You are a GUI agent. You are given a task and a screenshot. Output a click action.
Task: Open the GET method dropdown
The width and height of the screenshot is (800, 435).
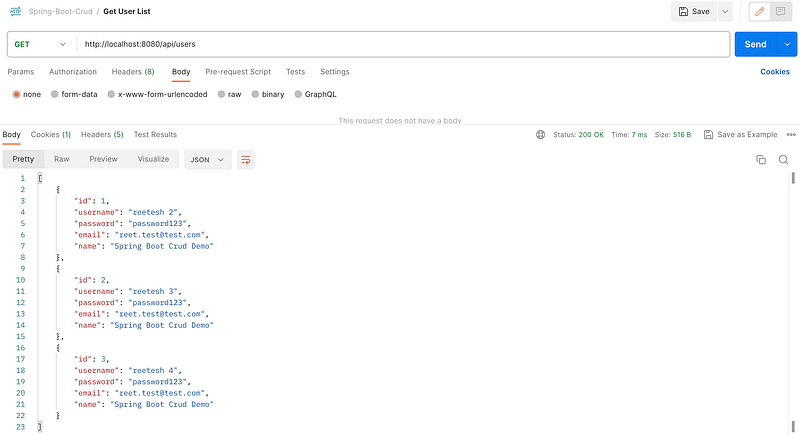[40, 44]
